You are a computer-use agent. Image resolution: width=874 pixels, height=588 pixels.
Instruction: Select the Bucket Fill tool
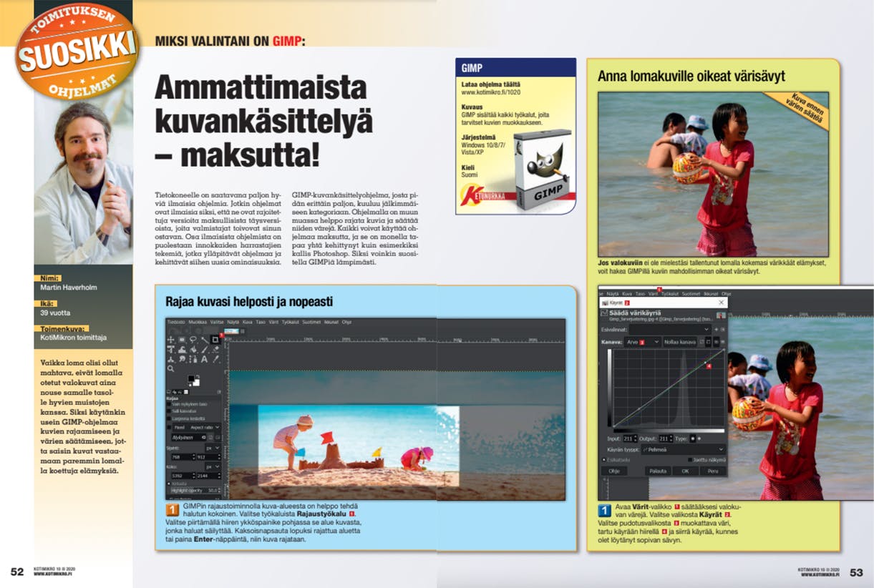coord(193,350)
